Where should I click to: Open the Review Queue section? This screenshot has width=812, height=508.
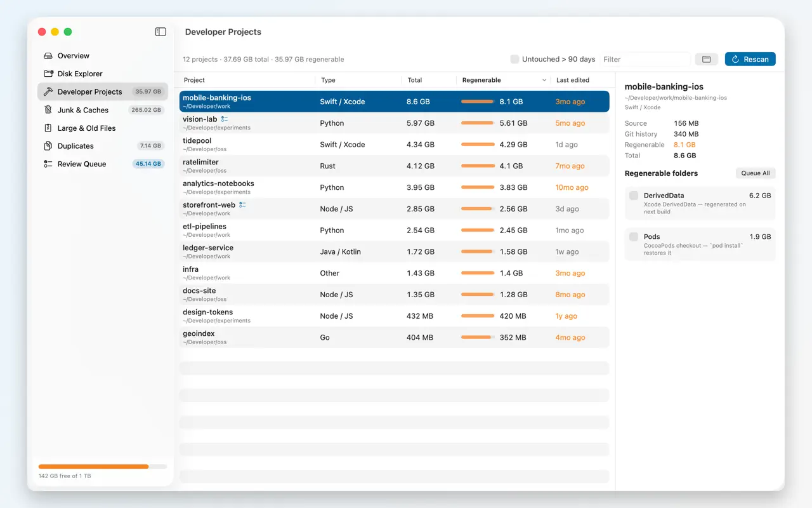tap(103, 164)
